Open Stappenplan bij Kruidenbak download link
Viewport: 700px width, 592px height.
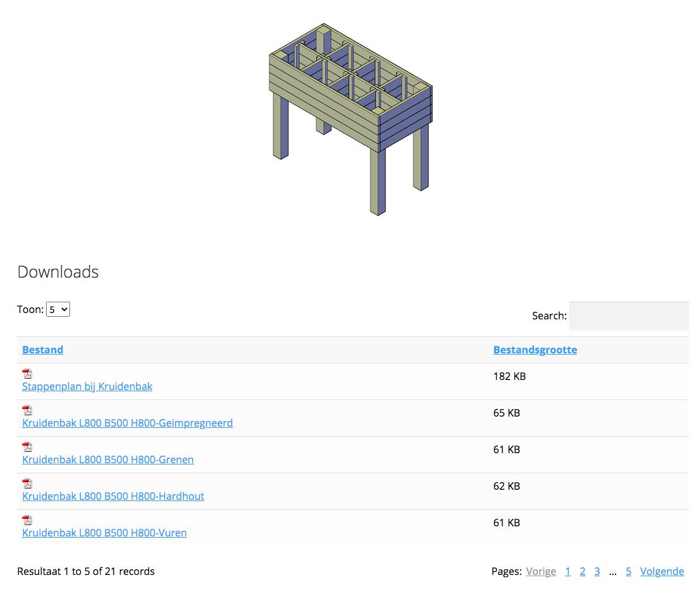[x=87, y=386]
